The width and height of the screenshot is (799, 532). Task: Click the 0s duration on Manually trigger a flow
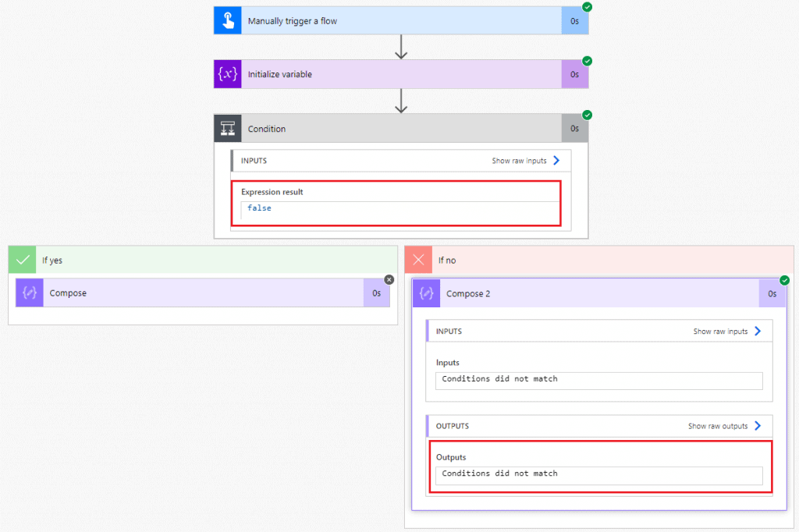[x=574, y=21]
